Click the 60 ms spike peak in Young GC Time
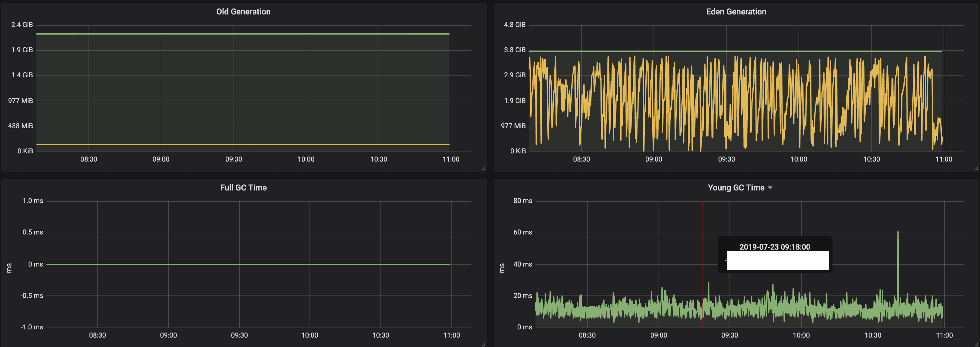This screenshot has height=347, width=980. (x=898, y=232)
